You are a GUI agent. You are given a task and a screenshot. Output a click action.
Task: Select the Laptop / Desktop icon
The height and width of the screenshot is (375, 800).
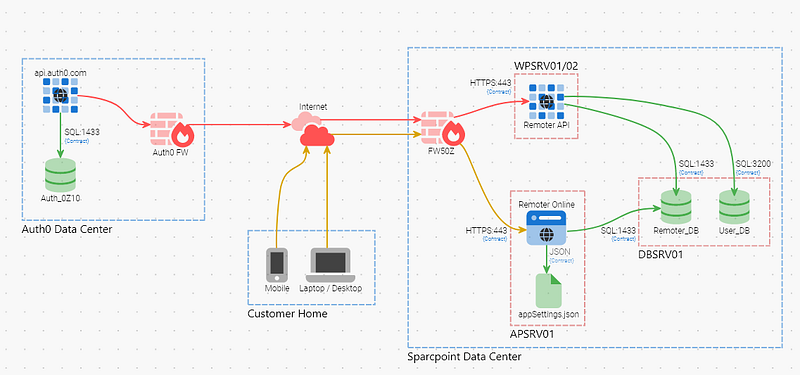(x=331, y=265)
